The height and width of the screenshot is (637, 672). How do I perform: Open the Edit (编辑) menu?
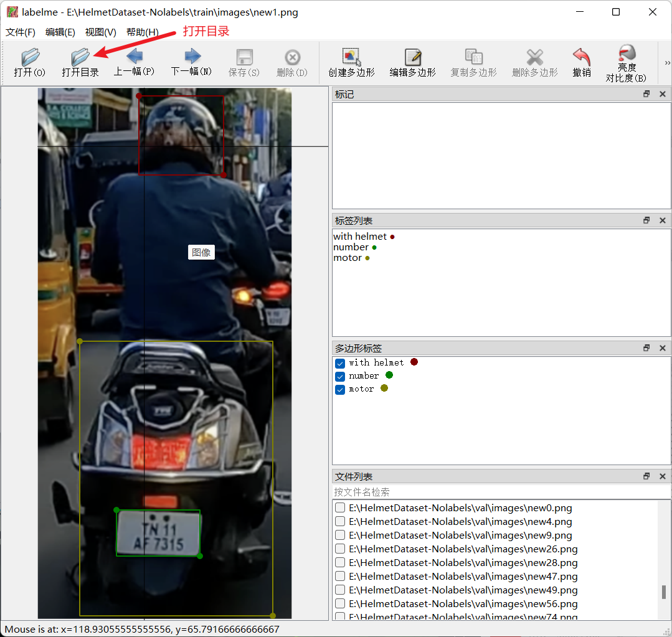(60, 32)
